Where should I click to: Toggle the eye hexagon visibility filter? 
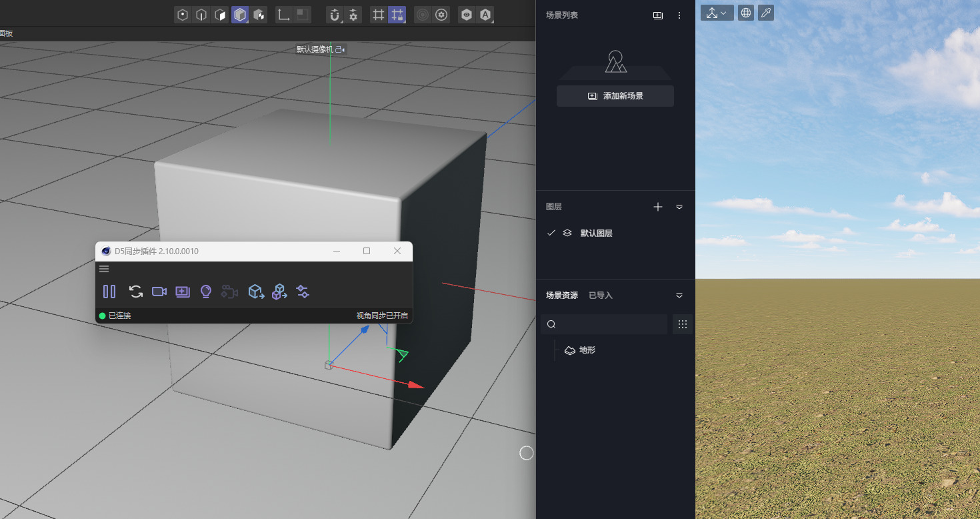click(x=467, y=15)
